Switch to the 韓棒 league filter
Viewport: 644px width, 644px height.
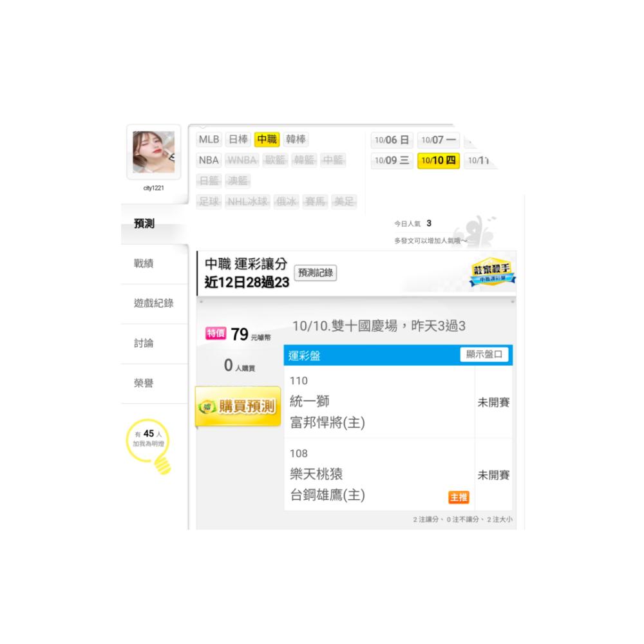point(296,140)
